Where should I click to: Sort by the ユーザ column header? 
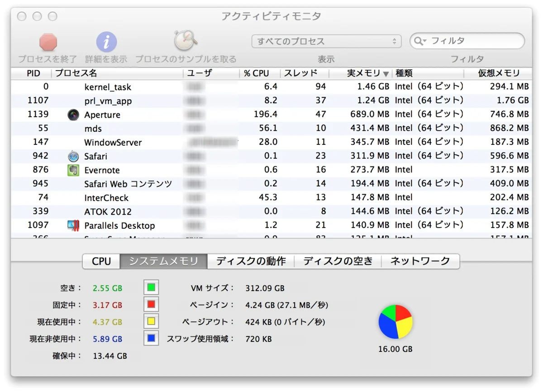tap(211, 73)
